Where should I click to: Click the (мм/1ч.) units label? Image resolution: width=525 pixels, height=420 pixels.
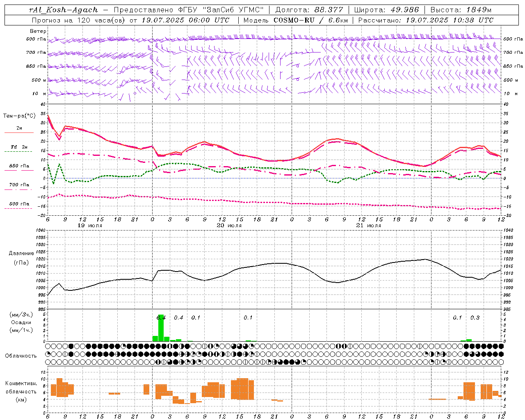(21, 330)
